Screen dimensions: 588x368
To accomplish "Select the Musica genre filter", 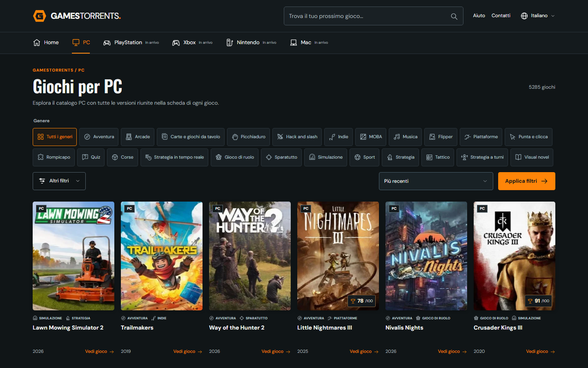I will pyautogui.click(x=405, y=137).
